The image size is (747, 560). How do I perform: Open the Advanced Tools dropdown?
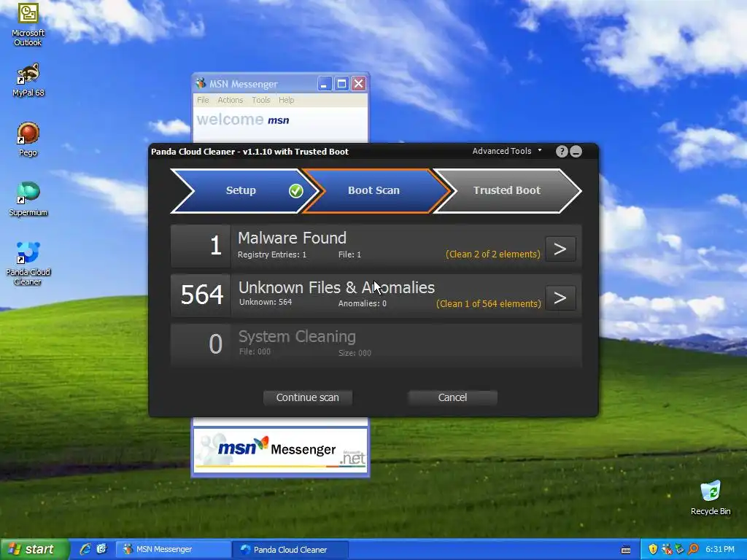[507, 151]
